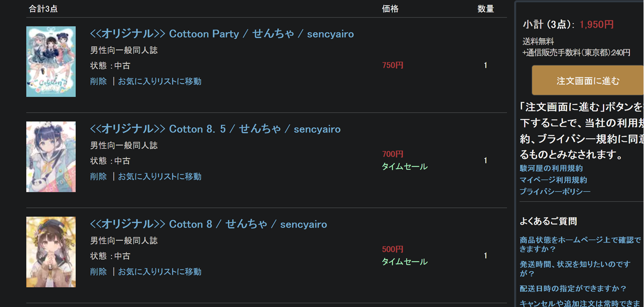Open the プライバシーポリシー link
644x307 pixels.
click(x=555, y=192)
